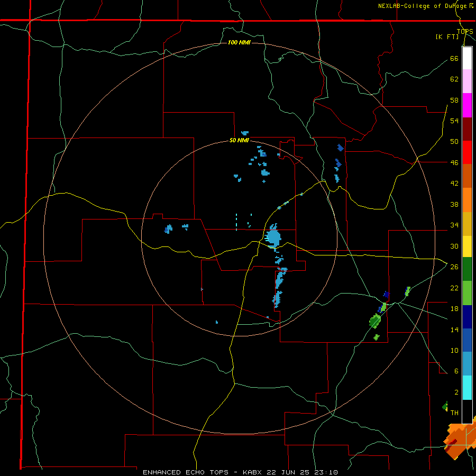The image size is (476, 476).
Task: Click the legend value '2'
Action: pos(456,392)
